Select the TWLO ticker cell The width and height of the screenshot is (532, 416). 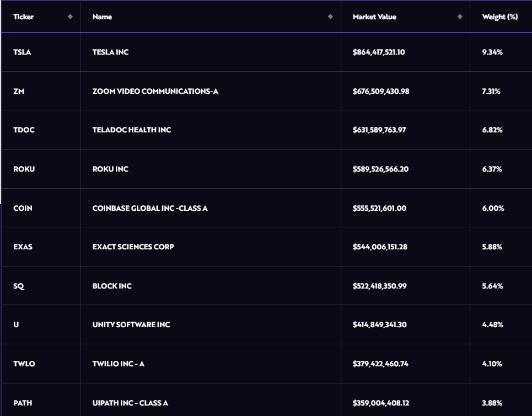pos(24,364)
